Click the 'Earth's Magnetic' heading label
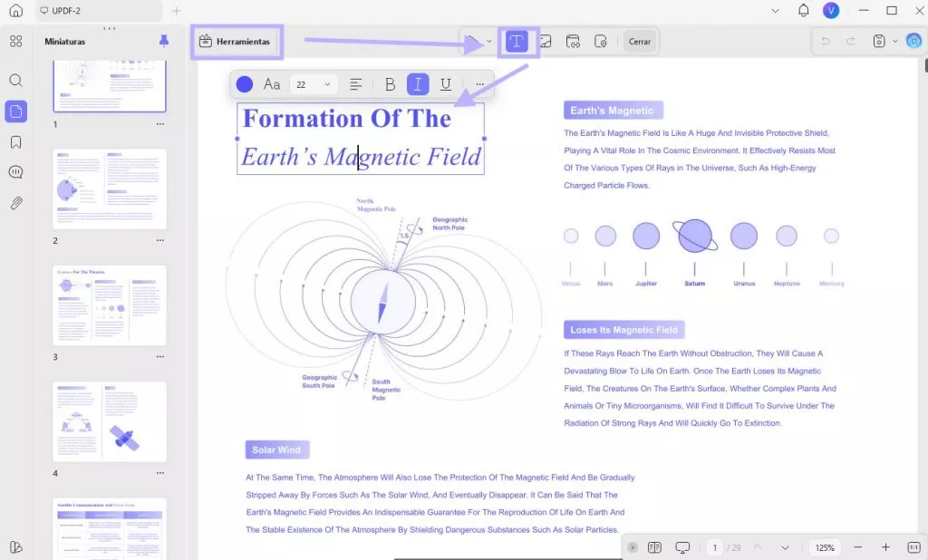 coord(613,111)
